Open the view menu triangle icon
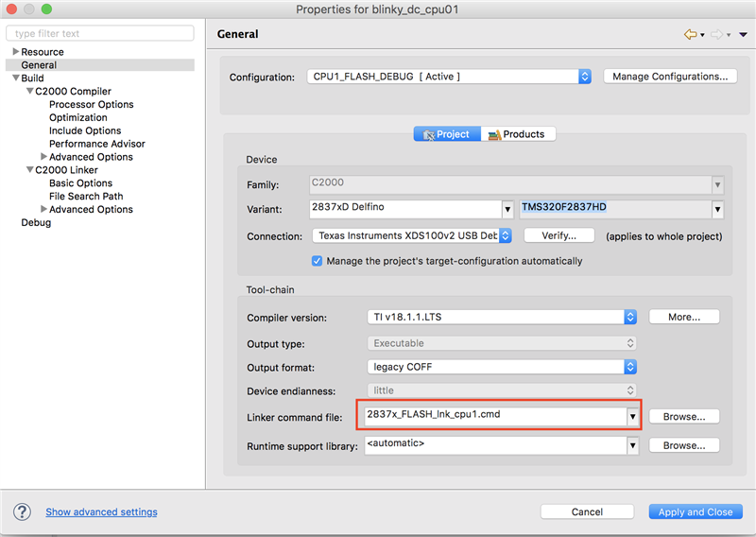 [x=743, y=35]
